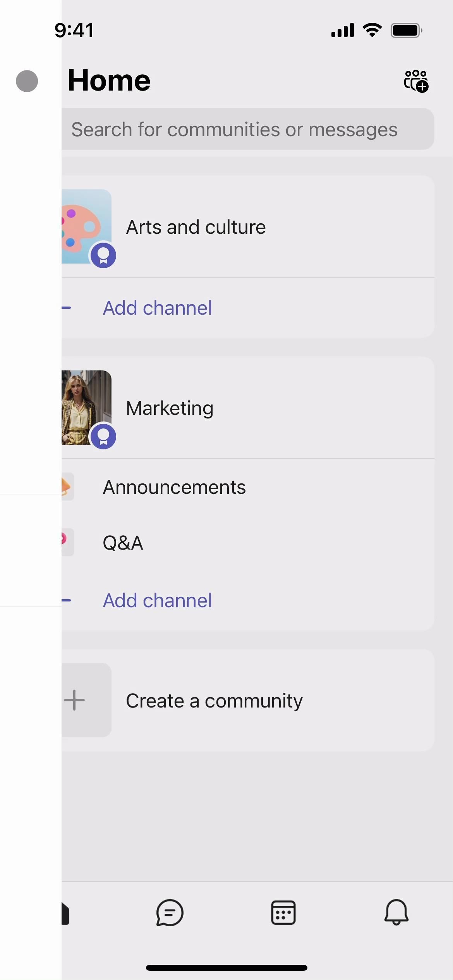453x980 pixels.
Task: Select the partially hidden Home tab icon
Action: (65, 913)
